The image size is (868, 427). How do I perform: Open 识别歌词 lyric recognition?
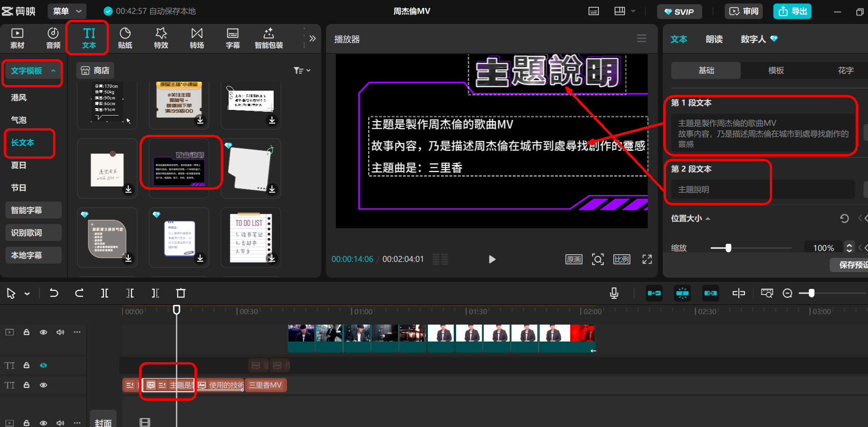click(33, 233)
